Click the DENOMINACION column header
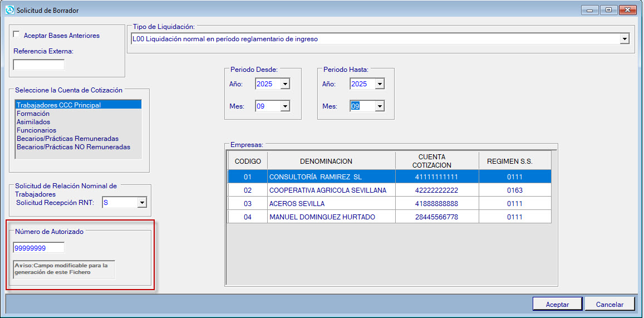The width and height of the screenshot is (644, 318). (326, 161)
